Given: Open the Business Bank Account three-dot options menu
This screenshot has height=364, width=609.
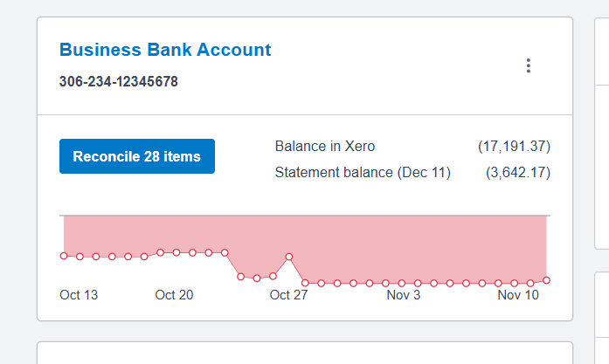Looking at the screenshot, I should point(529,65).
